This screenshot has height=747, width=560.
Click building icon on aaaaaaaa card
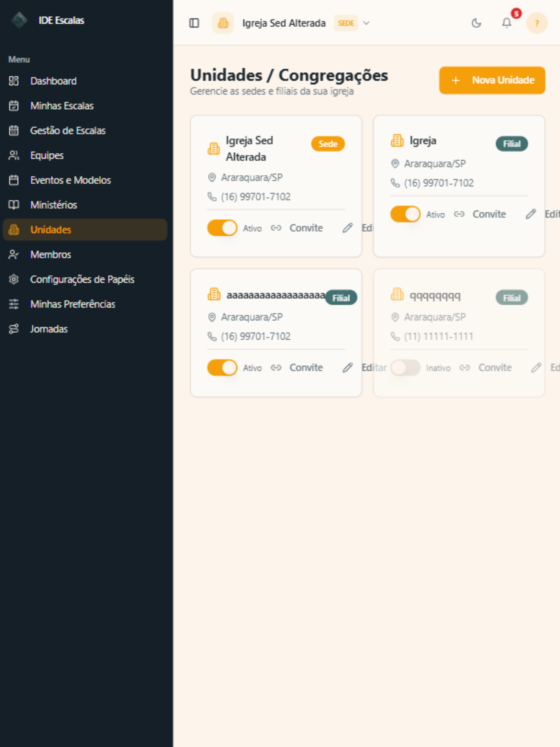(x=214, y=294)
